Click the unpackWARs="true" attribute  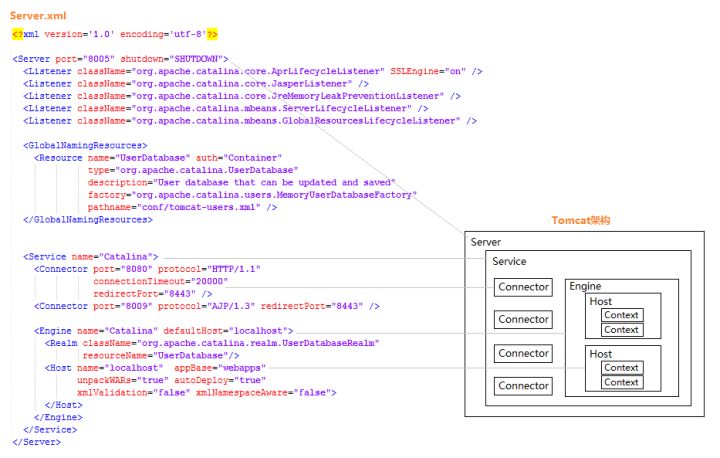[123, 381]
